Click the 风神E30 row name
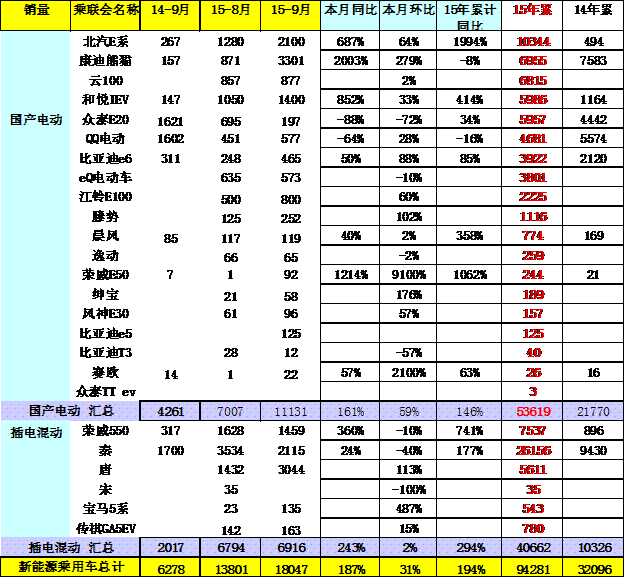This screenshot has width=625, height=578. pos(105,314)
